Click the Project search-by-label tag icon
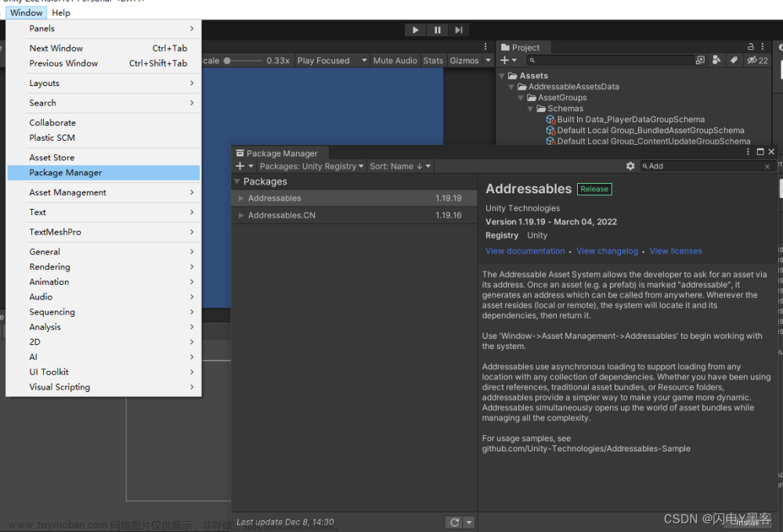The width and height of the screenshot is (783, 532). point(734,60)
